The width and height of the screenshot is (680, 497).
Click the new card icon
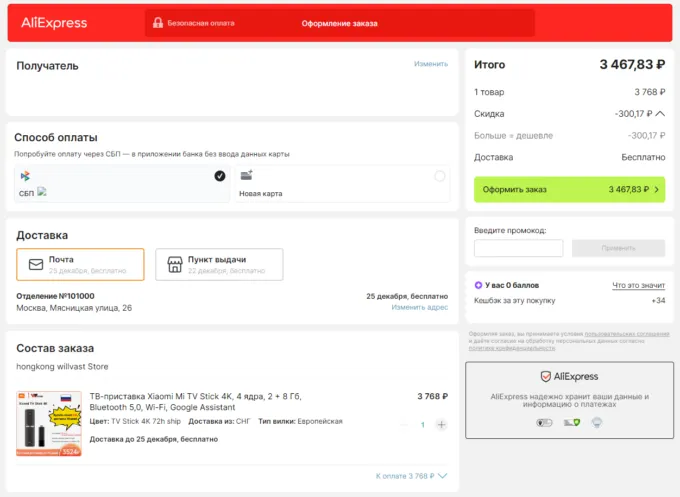(246, 176)
